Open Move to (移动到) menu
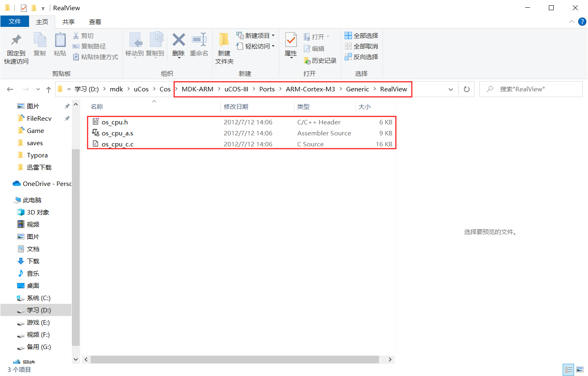Viewport: 588px width, 376px height. click(x=134, y=45)
